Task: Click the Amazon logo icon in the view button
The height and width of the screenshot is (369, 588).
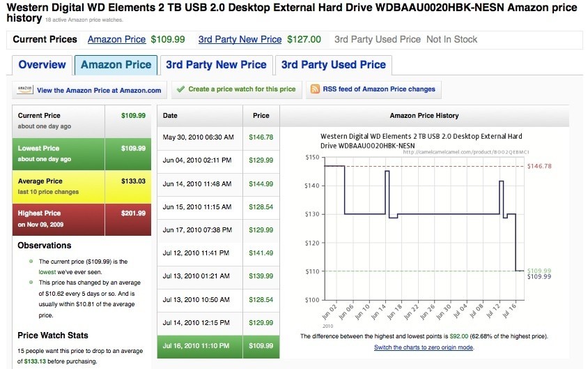Action: [24, 89]
